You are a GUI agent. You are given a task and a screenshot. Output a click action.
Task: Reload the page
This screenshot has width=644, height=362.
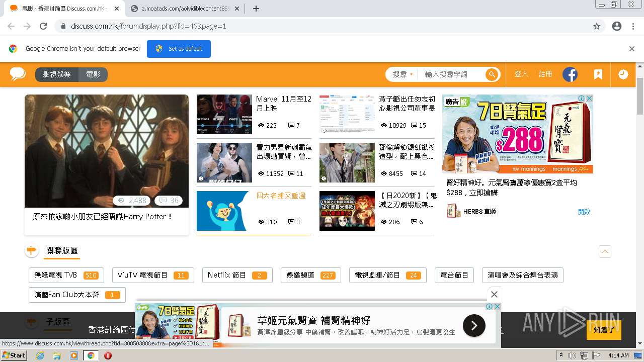coord(43,26)
